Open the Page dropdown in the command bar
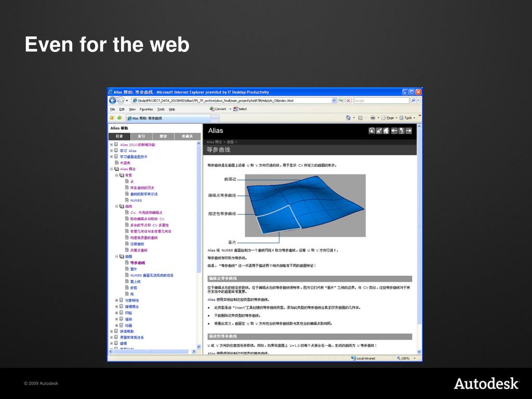Image resolution: width=532 pixels, height=399 pixels. point(388,118)
